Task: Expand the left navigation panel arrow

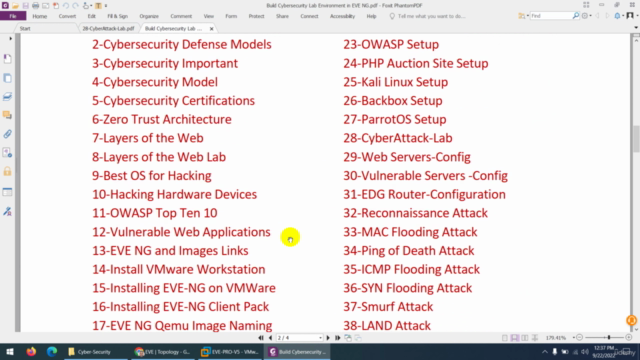Action: point(10,39)
